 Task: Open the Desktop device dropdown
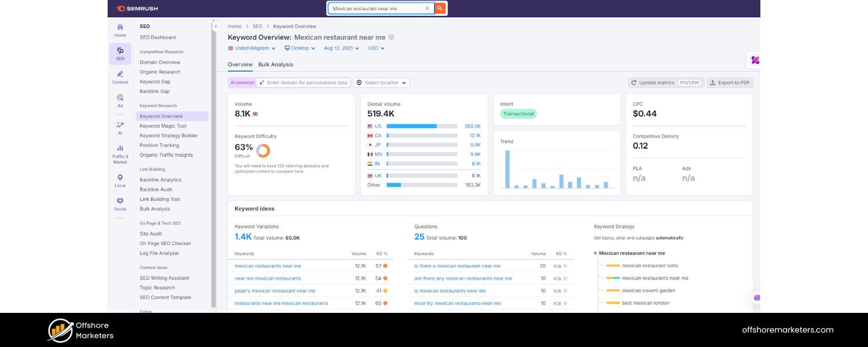300,48
